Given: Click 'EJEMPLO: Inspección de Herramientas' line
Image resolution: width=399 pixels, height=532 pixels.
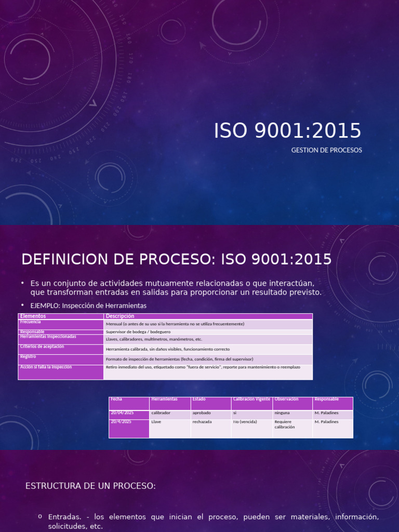Looking at the screenshot, I should (88, 305).
